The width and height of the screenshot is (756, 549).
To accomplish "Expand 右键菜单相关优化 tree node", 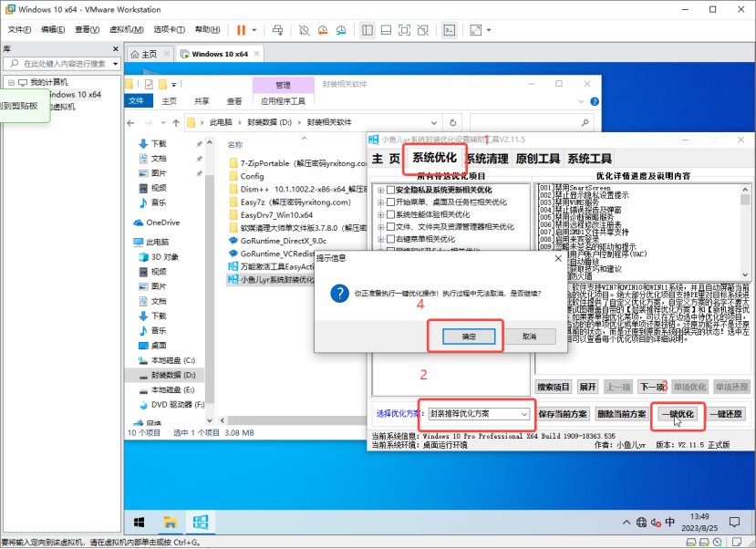I will click(x=381, y=239).
